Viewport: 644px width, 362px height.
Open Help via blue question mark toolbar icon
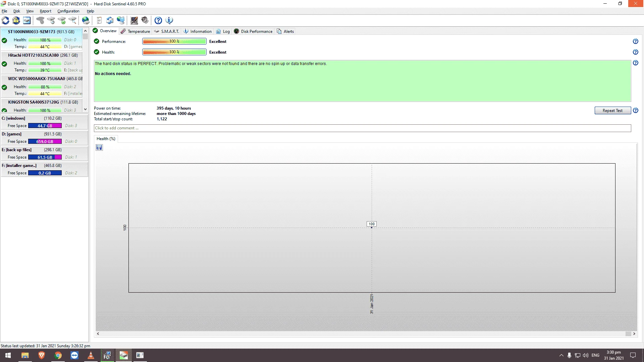158,20
